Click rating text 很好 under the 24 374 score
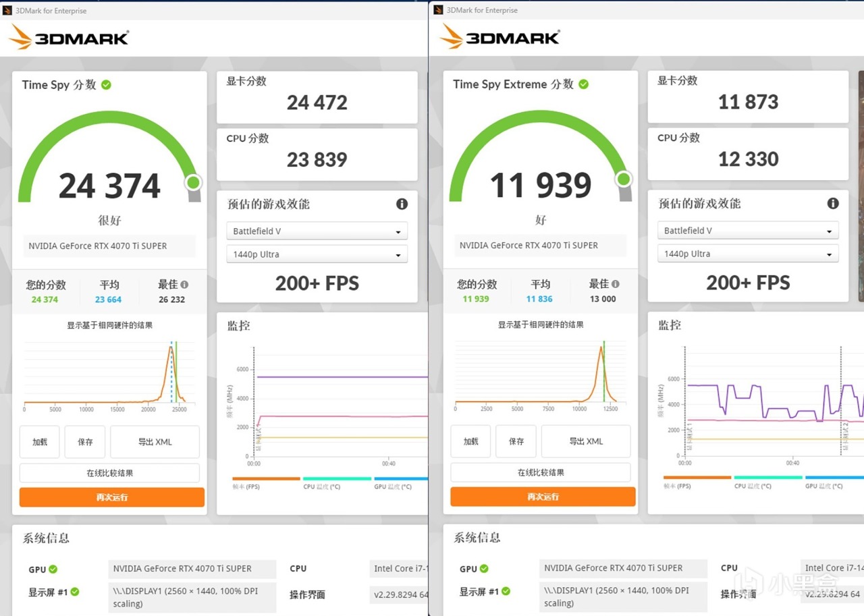The height and width of the screenshot is (616, 864). click(109, 221)
